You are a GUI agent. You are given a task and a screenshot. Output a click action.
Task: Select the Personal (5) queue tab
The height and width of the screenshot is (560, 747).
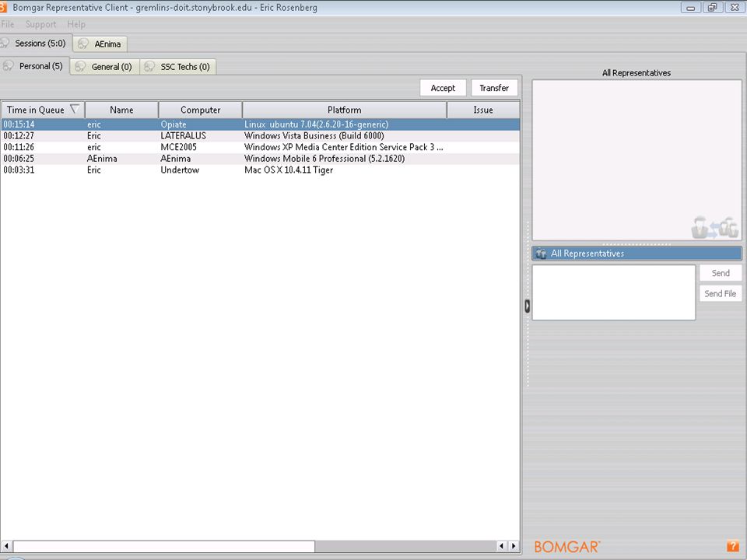[x=35, y=66]
